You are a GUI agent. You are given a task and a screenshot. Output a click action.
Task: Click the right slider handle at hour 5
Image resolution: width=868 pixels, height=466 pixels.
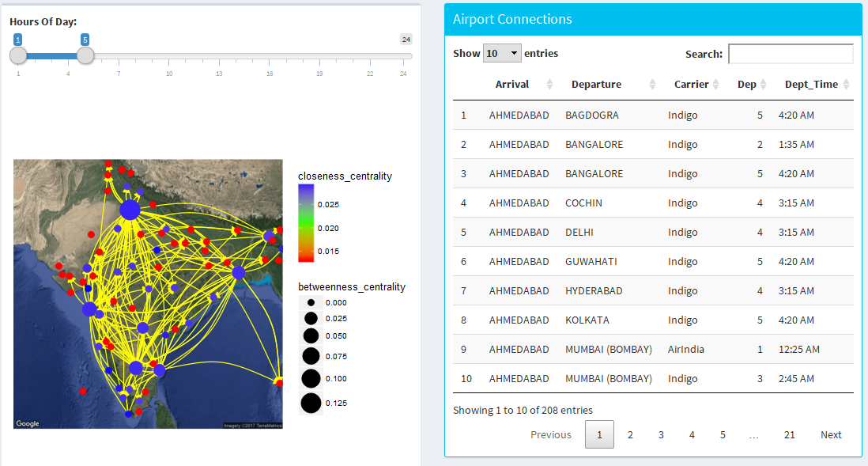point(85,55)
